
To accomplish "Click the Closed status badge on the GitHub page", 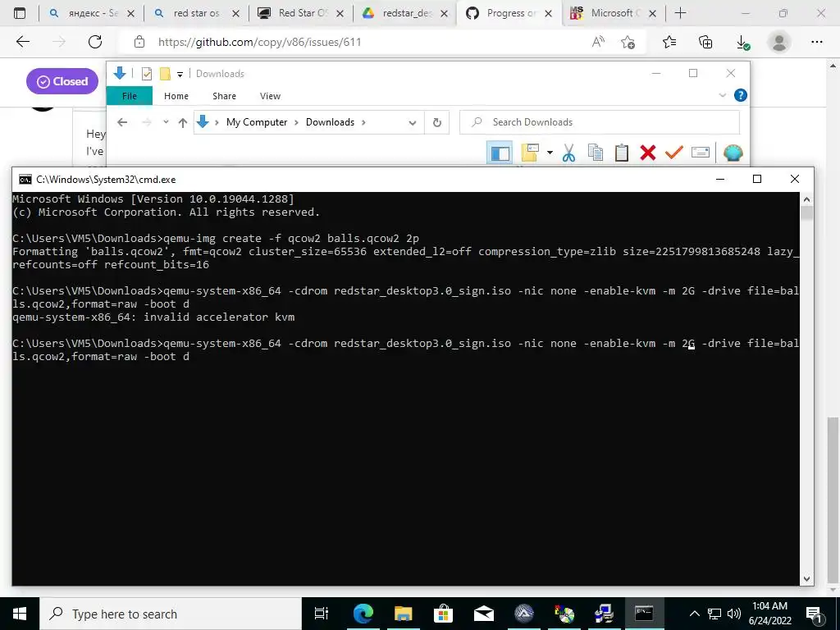I will 62,81.
